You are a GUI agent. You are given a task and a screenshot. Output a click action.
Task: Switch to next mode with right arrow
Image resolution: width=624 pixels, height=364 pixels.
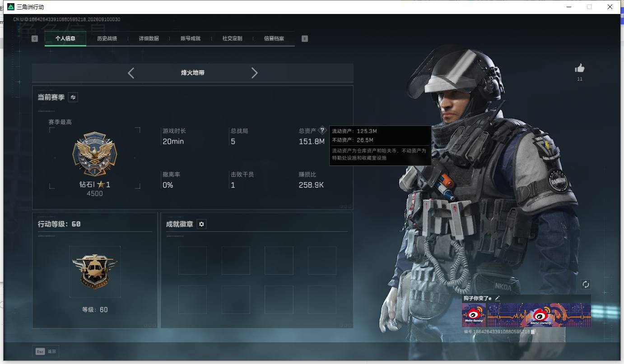tap(255, 73)
